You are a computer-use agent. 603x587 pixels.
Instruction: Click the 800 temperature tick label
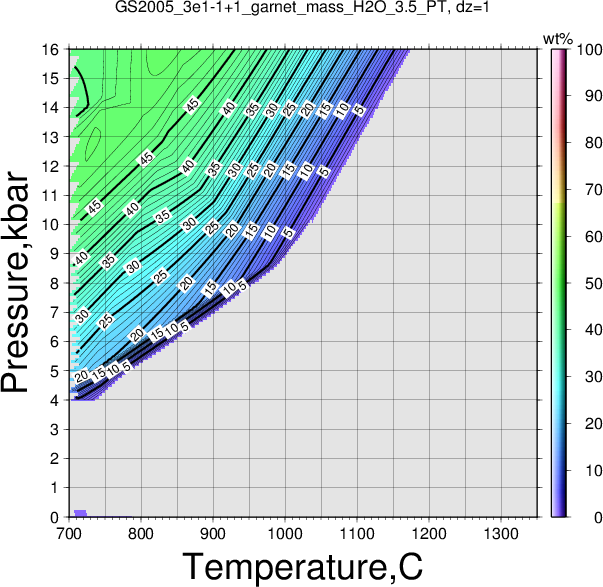point(141,534)
